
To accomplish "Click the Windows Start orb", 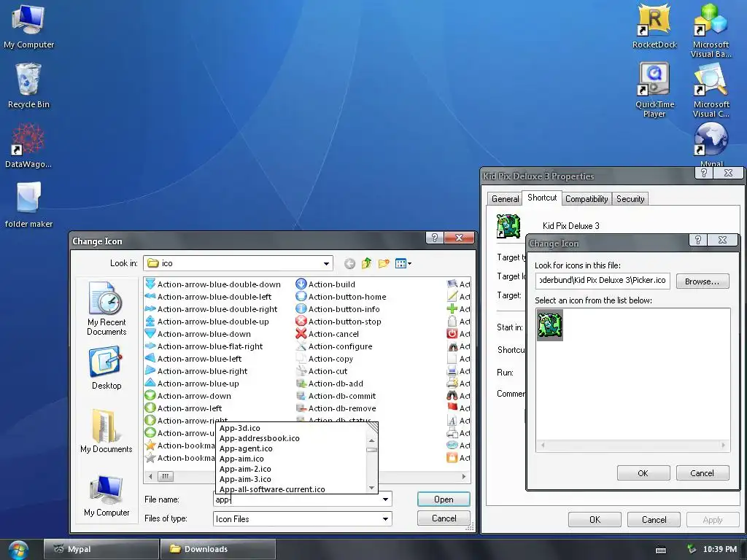I will (18, 550).
